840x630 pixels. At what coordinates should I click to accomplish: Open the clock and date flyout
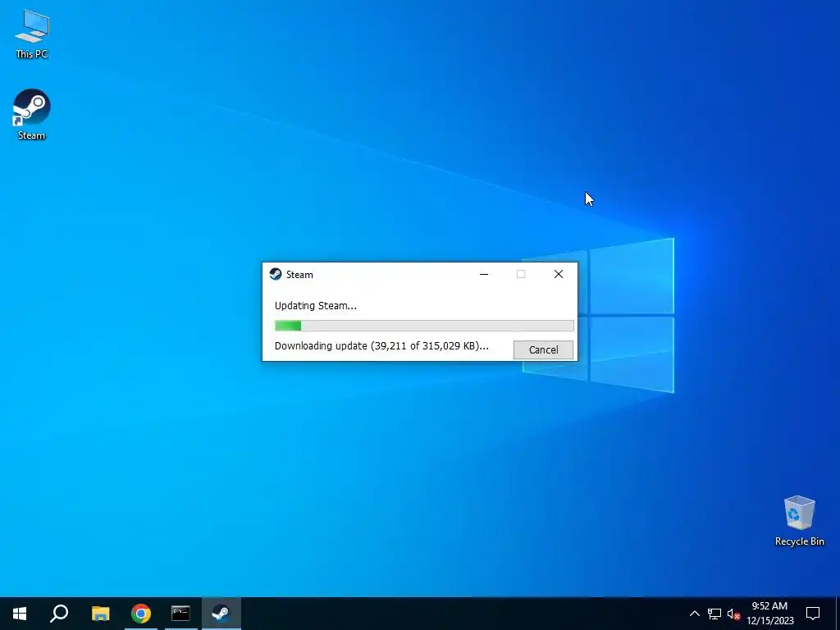pyautogui.click(x=769, y=614)
